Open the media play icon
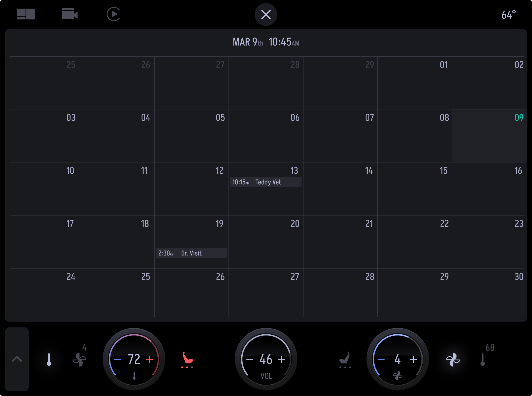Screen dimensions: 532x396 pyautogui.click(x=113, y=14)
